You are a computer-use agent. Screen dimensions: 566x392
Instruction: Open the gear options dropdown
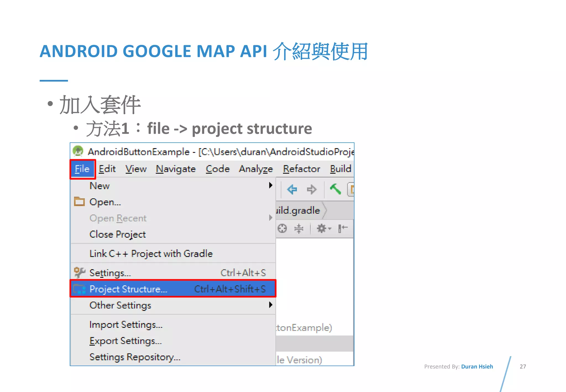click(324, 228)
